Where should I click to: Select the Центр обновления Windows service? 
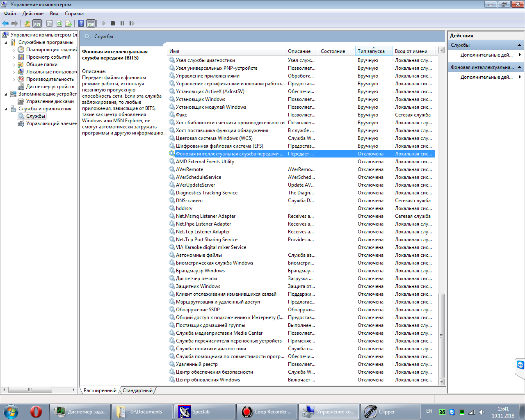pyautogui.click(x=301, y=380)
